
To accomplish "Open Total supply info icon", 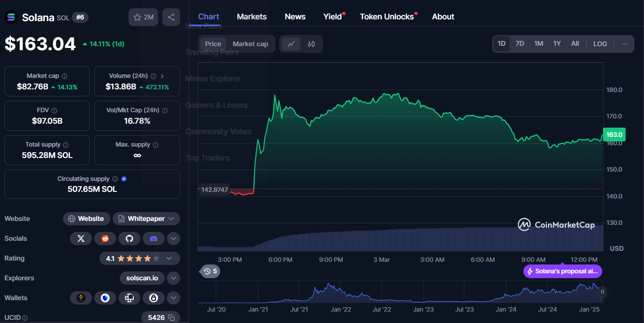I will 66,145.
